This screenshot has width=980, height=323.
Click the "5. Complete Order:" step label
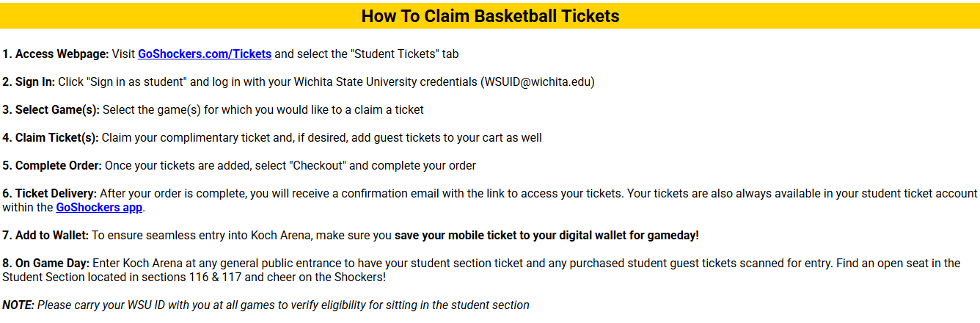(52, 166)
